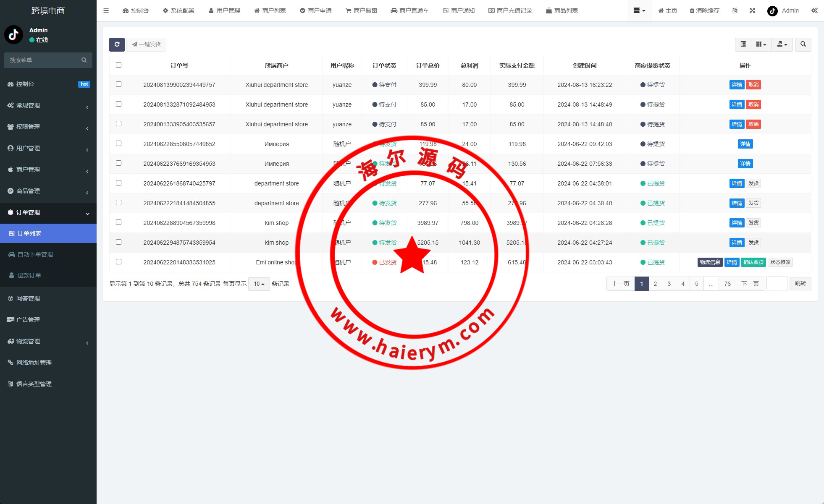This screenshot has width=824, height=504.
Task: Open 商户列表 tab in top navigation
Action: (270, 10)
